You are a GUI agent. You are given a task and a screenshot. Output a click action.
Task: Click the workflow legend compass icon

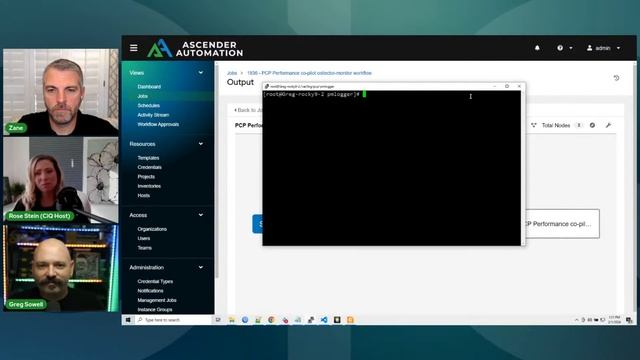tap(592, 125)
